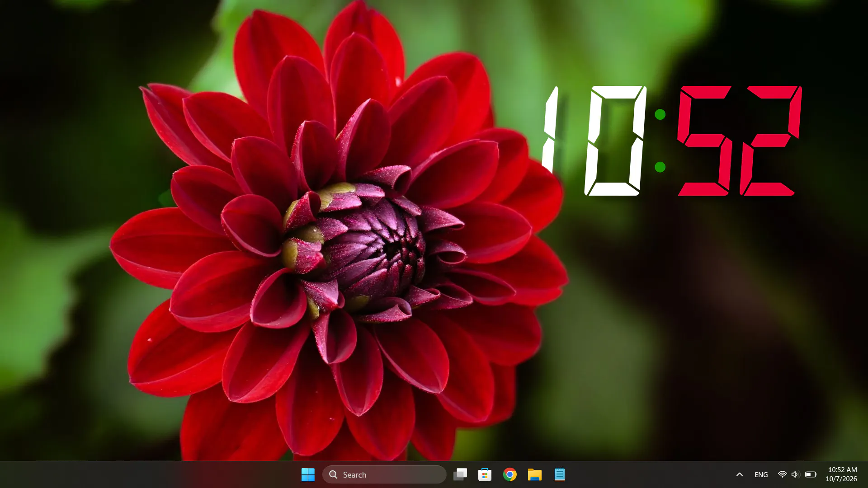Screen dimensions: 868x488
Task: Open File Explorer from the taskbar
Action: tap(535, 474)
